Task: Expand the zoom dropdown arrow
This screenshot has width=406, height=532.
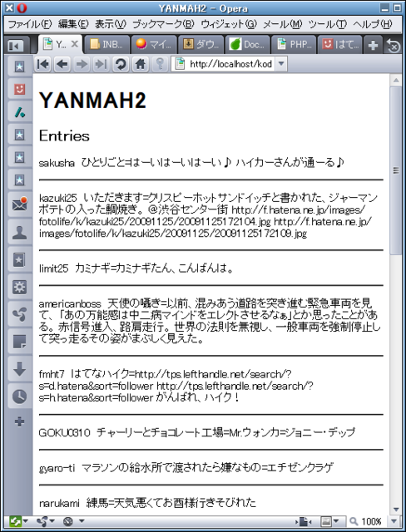Action: point(394,521)
